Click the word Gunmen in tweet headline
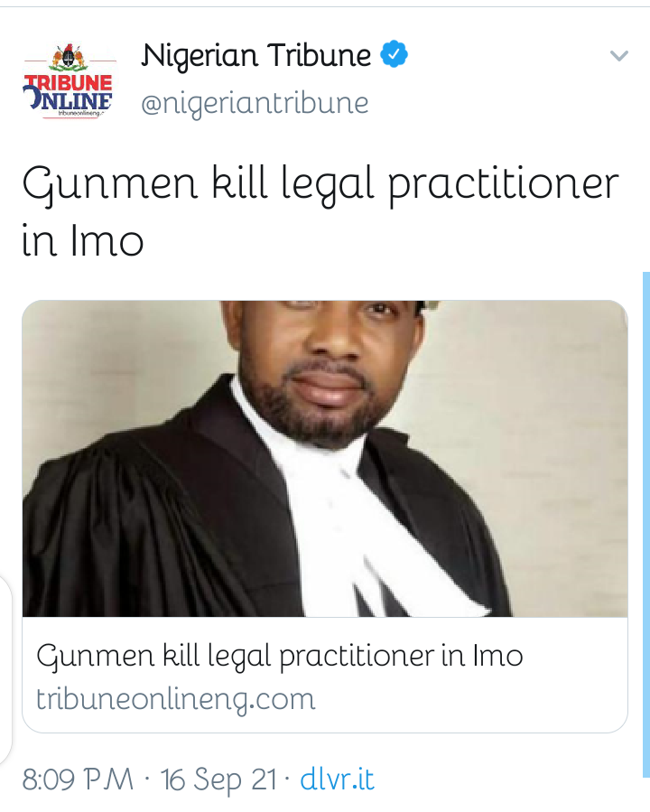 click(x=110, y=185)
